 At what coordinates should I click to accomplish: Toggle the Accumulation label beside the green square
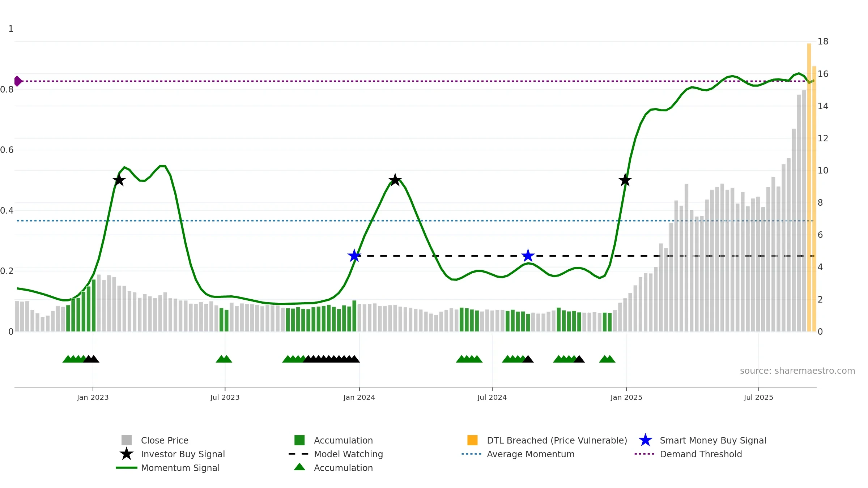tap(343, 440)
